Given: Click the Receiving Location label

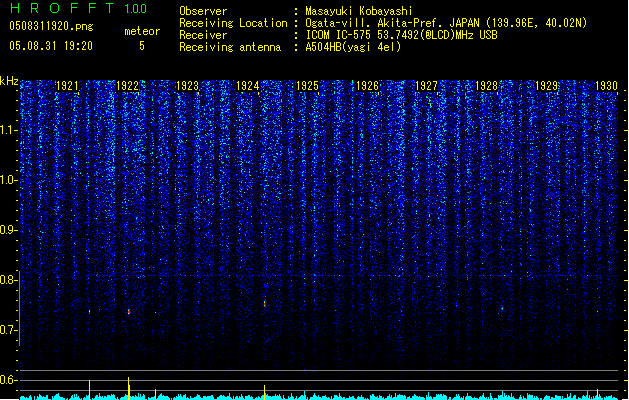Looking at the screenshot, I should click(x=233, y=23).
